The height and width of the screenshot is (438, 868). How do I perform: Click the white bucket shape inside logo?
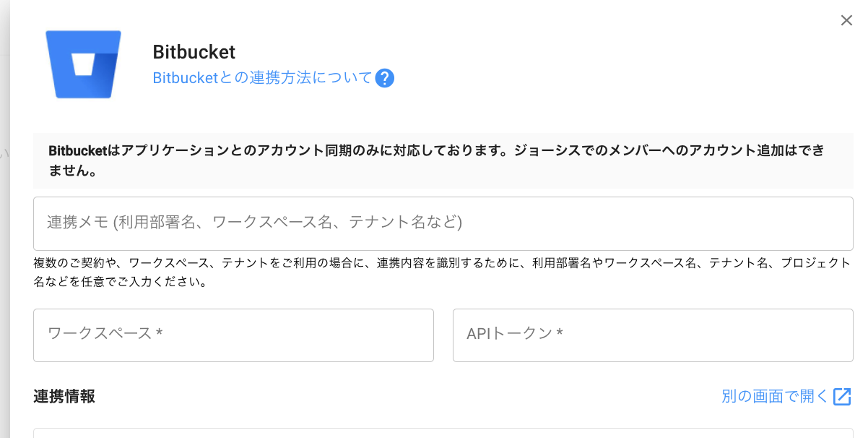[84, 66]
